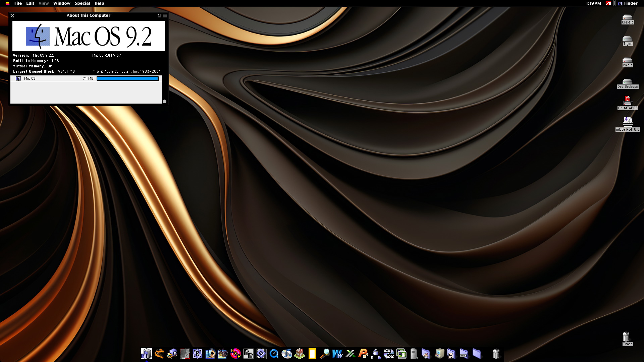Launch BBEdit from the dock

tap(198, 354)
